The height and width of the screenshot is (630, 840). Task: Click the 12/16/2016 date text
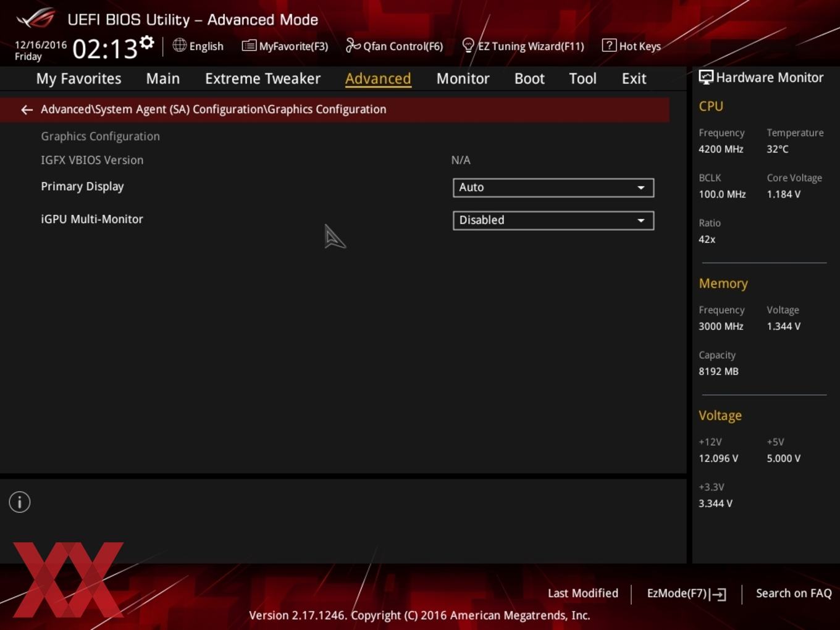click(41, 44)
